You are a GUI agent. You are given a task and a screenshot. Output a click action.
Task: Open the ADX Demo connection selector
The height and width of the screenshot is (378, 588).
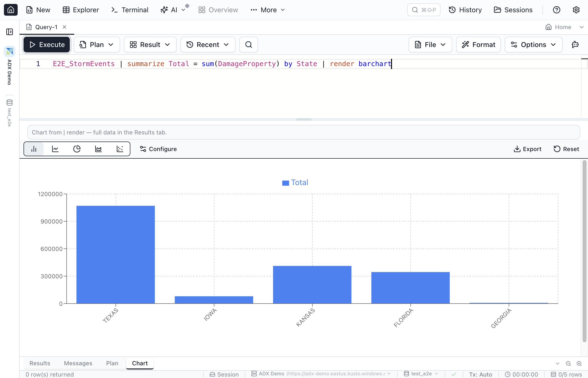tap(320, 374)
